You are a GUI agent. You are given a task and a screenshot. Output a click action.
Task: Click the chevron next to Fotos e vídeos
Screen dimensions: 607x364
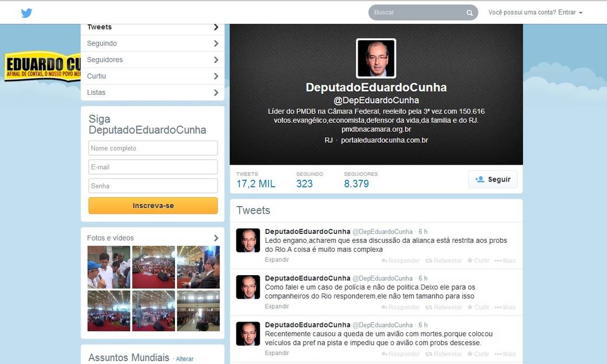coord(216,237)
